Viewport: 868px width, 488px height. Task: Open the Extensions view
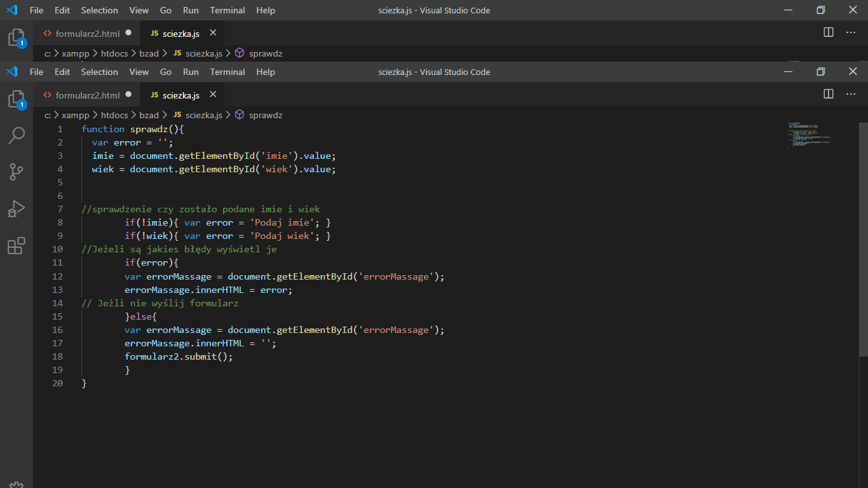pos(16,245)
